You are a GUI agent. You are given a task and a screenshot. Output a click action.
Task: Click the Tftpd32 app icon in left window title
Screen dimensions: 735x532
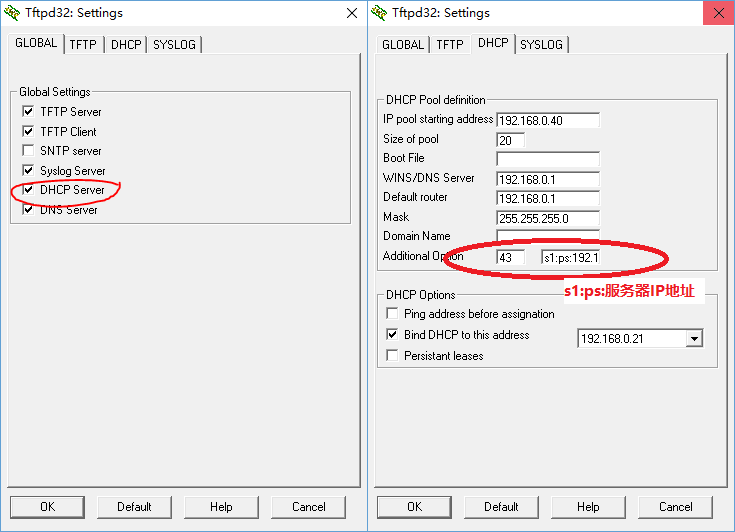12,13
